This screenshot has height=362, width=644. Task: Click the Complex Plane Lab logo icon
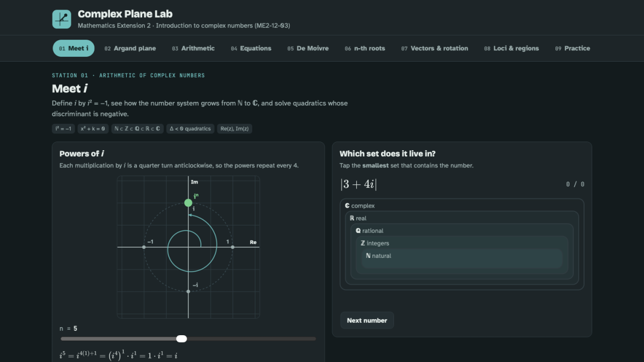62,19
